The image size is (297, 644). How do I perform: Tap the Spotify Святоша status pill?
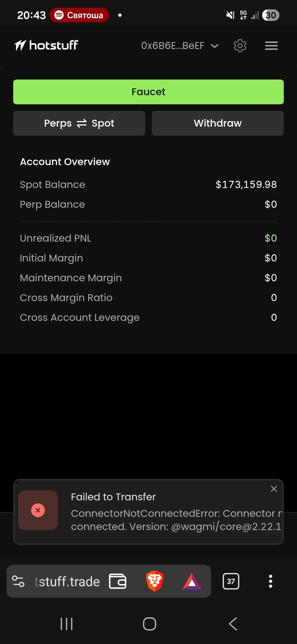(x=79, y=15)
